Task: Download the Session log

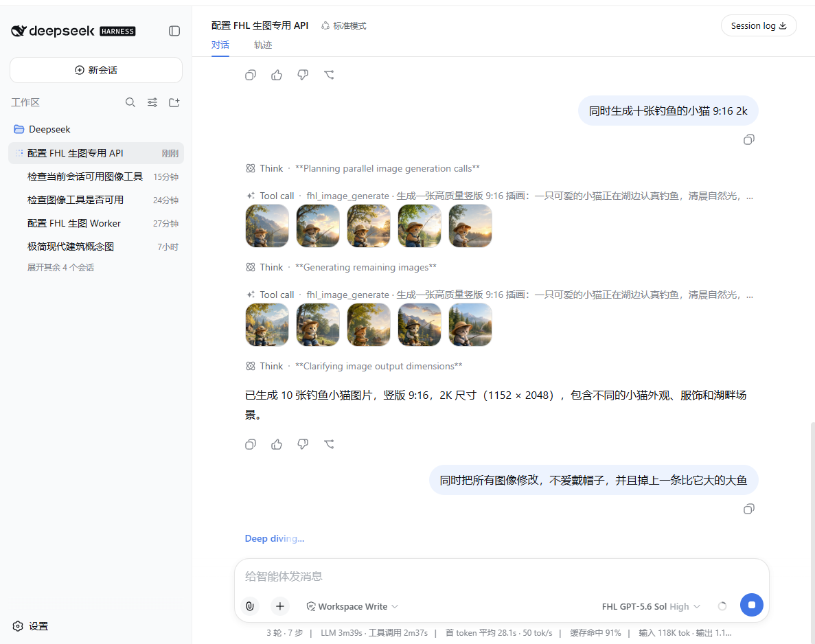Action: [x=758, y=26]
